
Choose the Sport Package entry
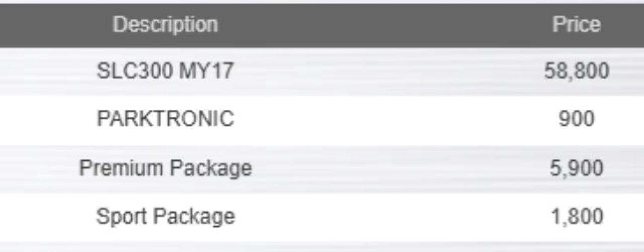165,216
